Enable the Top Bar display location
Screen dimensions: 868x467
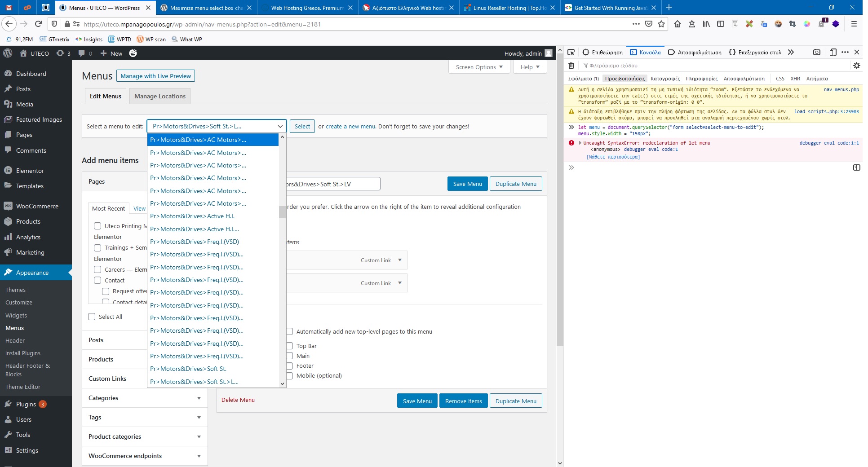[x=290, y=346]
